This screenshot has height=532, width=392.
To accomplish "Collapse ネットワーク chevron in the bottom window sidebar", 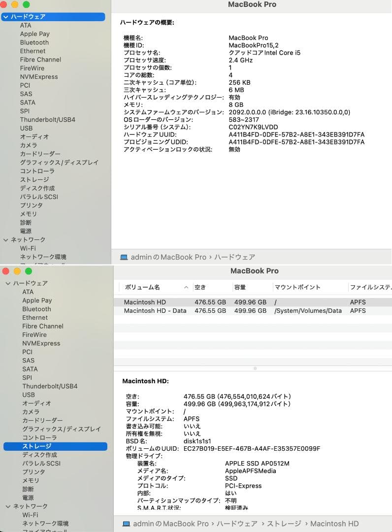I will [8, 506].
